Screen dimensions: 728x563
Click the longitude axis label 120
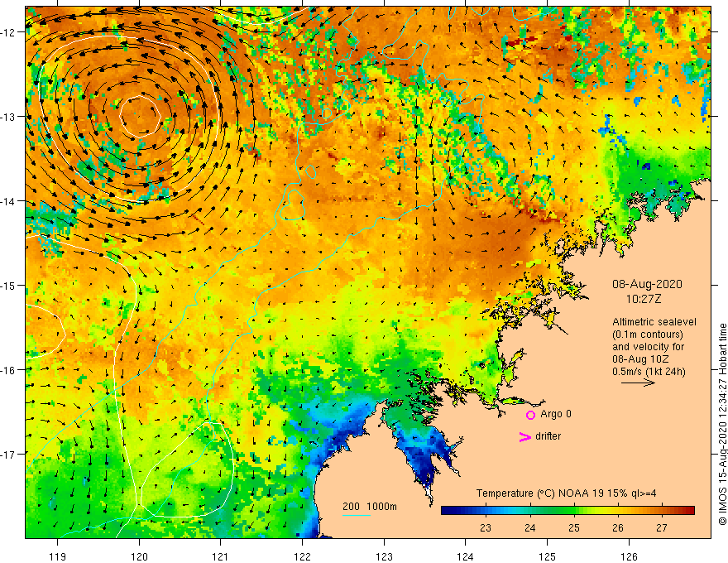pyautogui.click(x=139, y=556)
